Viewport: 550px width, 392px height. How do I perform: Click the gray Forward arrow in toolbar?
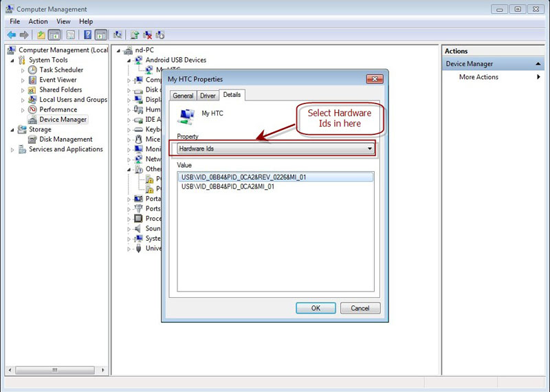[x=24, y=35]
